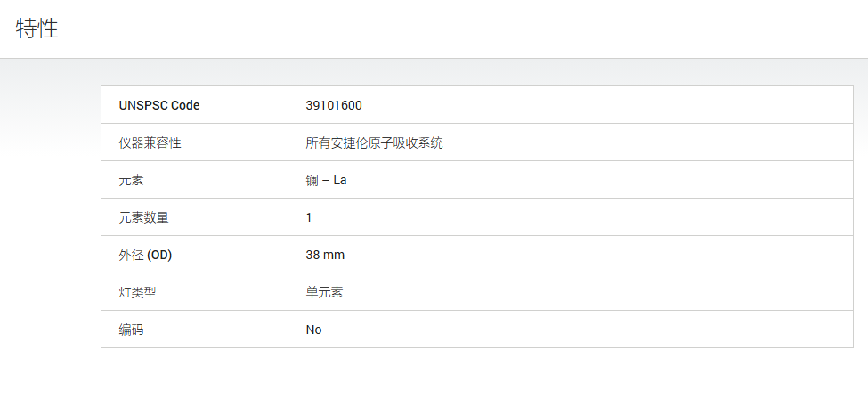Select the 元素 row label
868x399 pixels.
131,180
